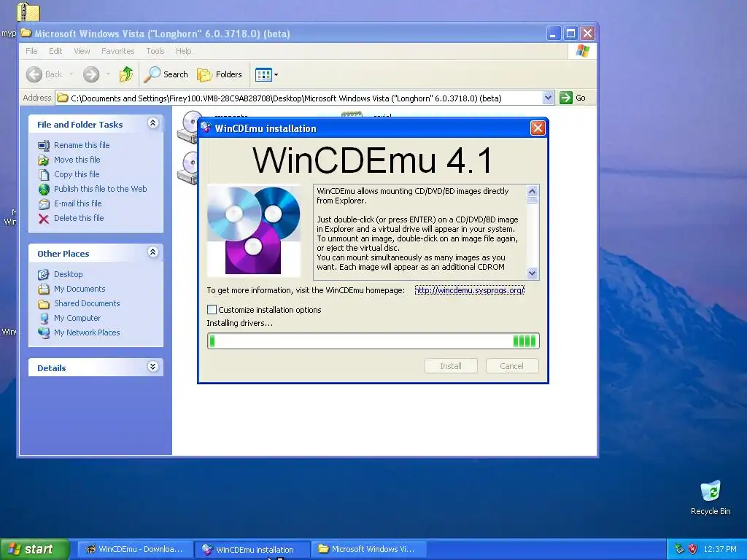The width and height of the screenshot is (747, 560).
Task: Open the Views icon dropdown
Action: [266, 74]
